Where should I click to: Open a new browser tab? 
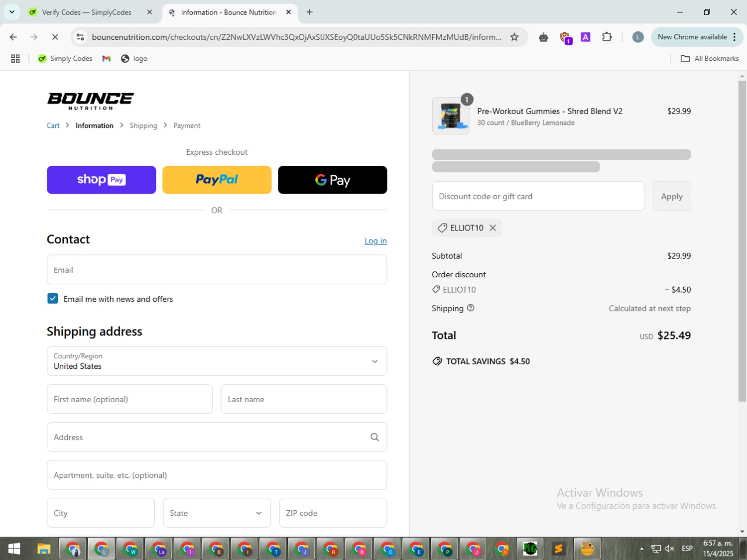coord(309,12)
